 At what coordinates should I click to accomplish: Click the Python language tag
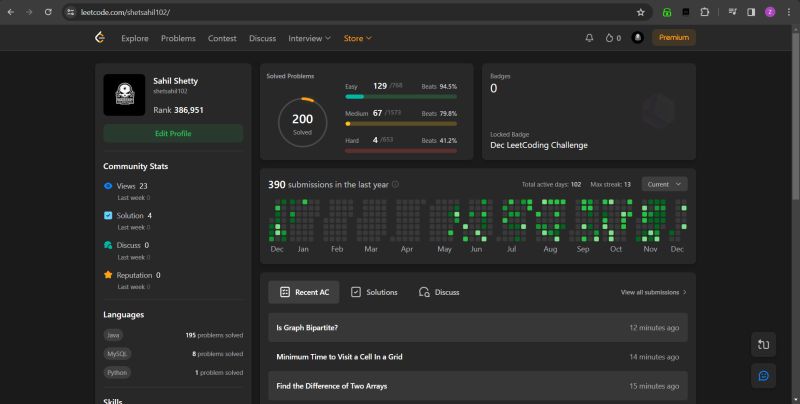(117, 372)
